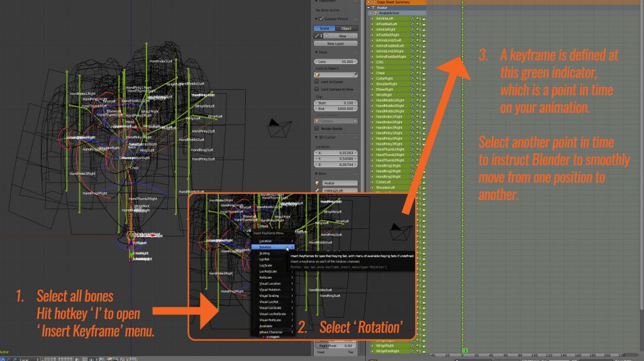Switch grease pencil source to Object
The image size is (644, 361).
coord(347,28)
